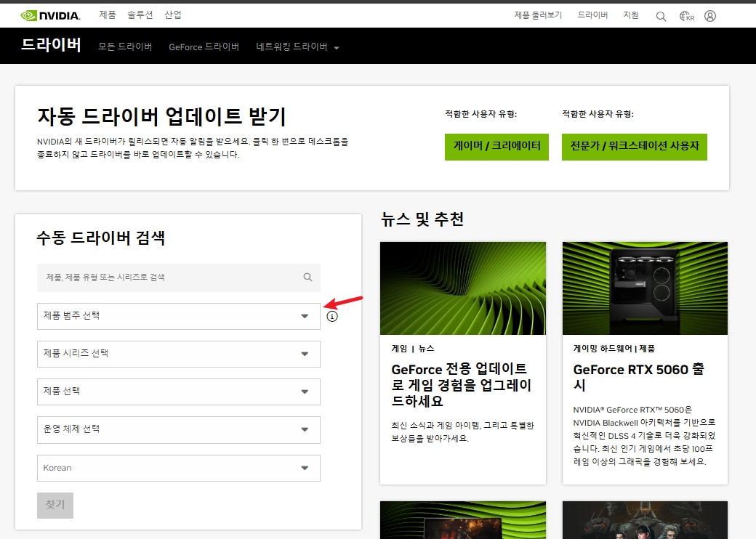Click the 전문가 / 워크스테이션 사용자 button
Viewport: 756px width, 539px height.
tap(634, 147)
